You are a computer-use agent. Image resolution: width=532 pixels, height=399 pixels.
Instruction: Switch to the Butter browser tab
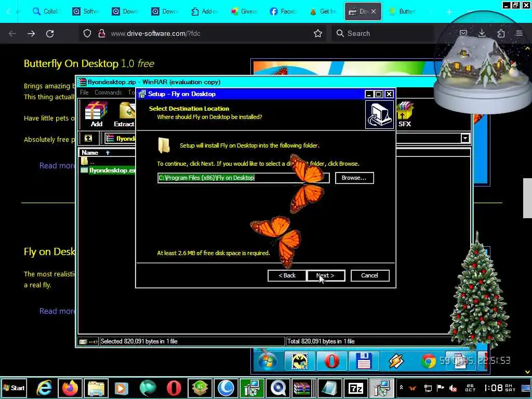pyautogui.click(x=402, y=11)
